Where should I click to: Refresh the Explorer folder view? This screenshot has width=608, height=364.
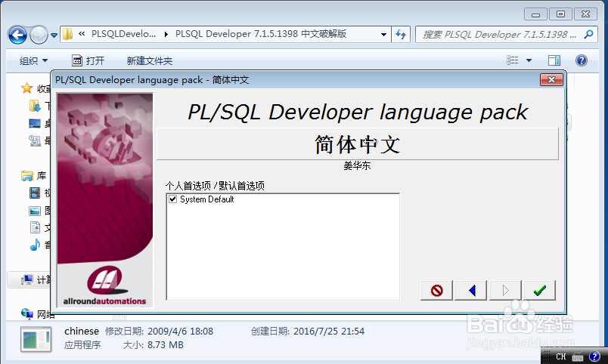tap(401, 35)
